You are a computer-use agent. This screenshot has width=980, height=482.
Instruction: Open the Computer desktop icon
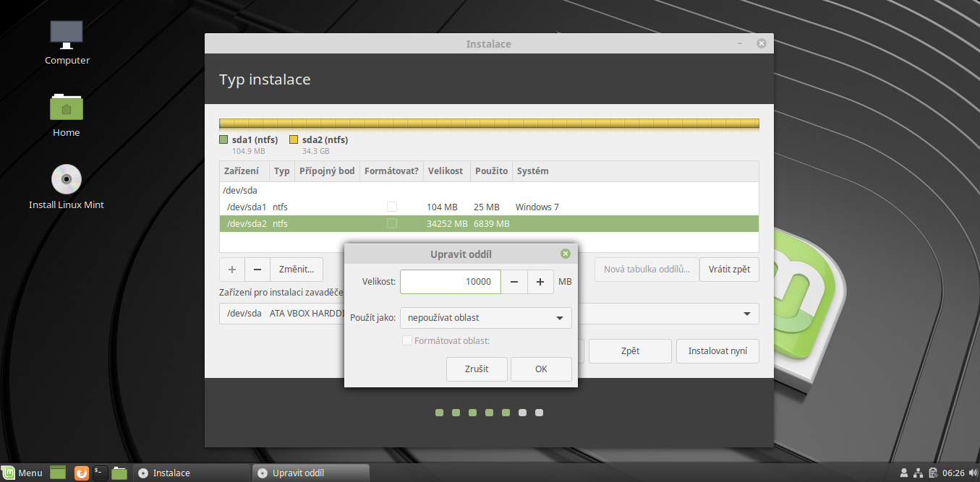tap(67, 42)
